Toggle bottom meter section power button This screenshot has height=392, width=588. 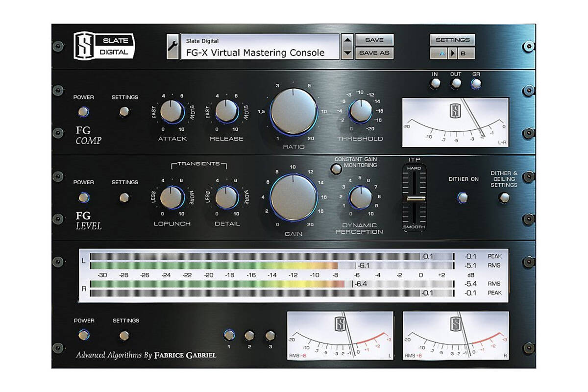pos(84,336)
